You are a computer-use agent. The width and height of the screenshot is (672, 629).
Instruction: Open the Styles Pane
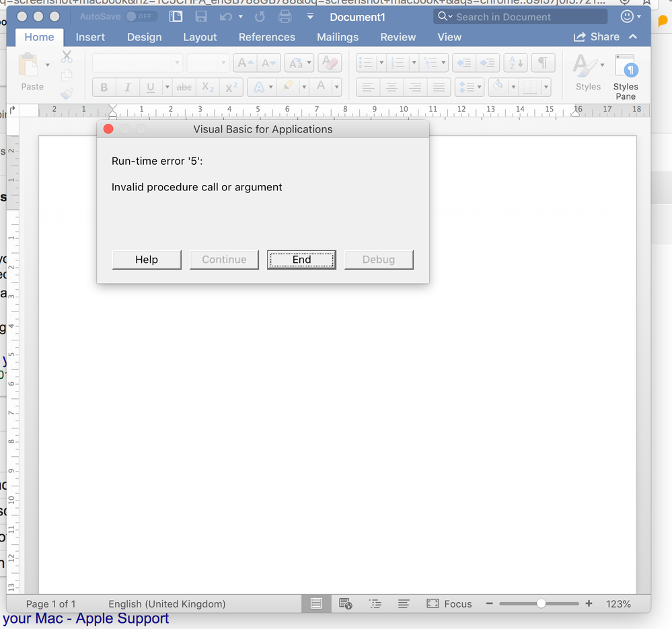(x=626, y=75)
